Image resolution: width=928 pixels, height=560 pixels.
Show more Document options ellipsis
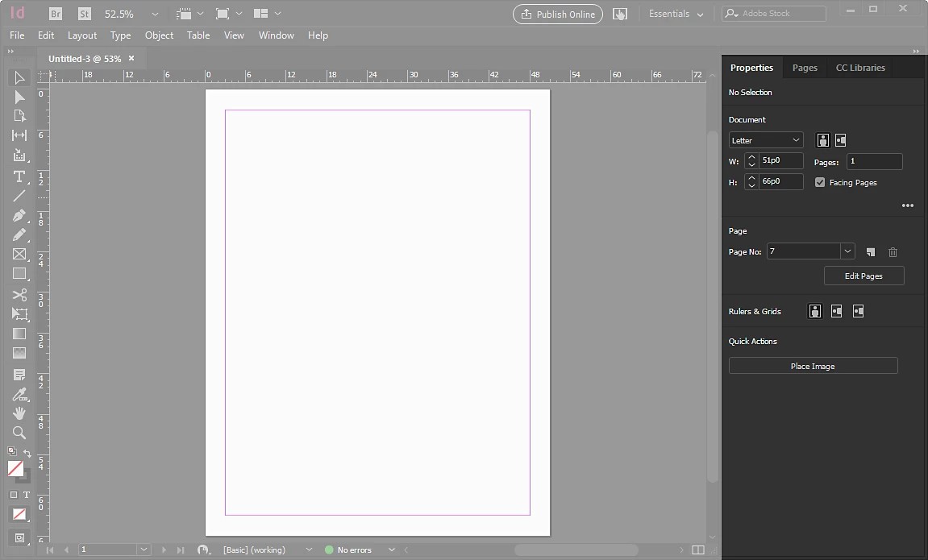tap(908, 205)
